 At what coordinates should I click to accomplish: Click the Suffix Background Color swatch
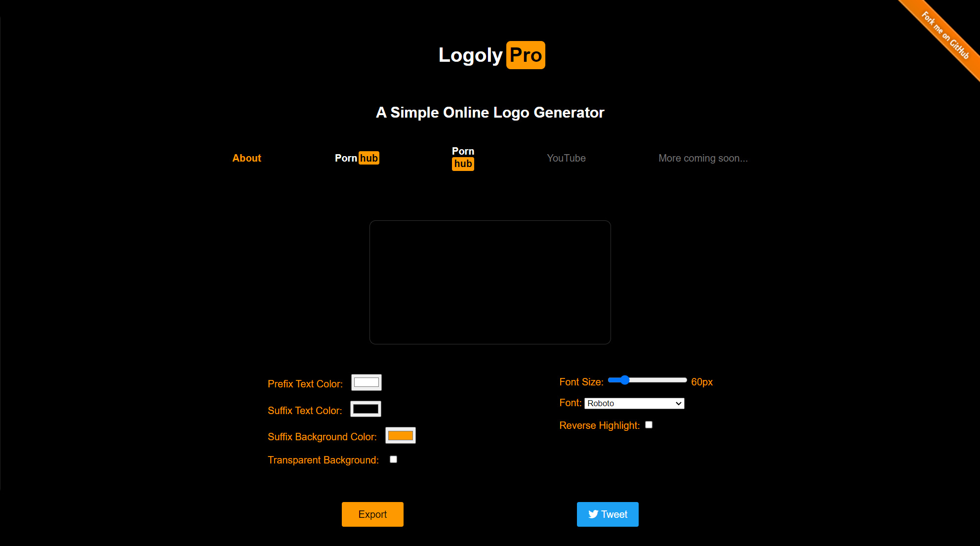point(400,436)
